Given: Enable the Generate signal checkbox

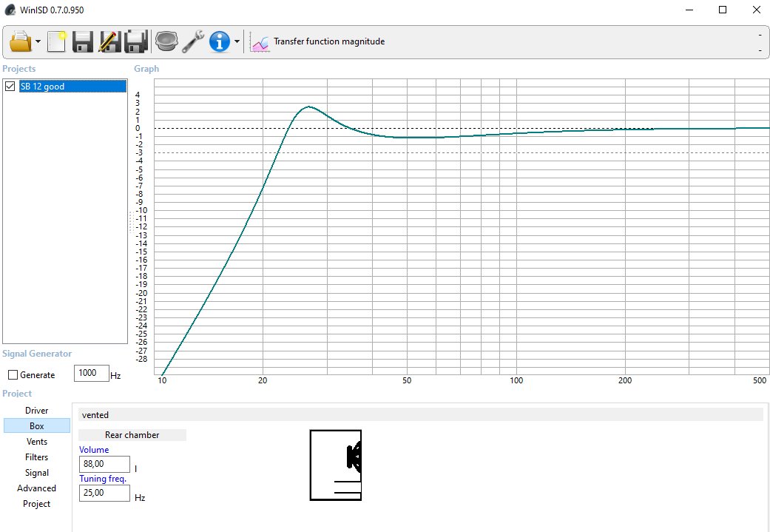Looking at the screenshot, I should coord(13,375).
